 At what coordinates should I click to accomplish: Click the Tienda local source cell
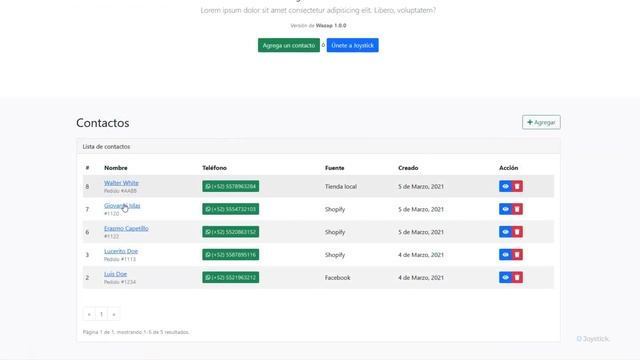341,187
